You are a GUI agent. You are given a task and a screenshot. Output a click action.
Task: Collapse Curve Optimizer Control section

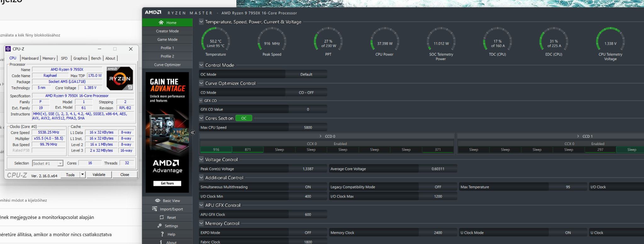pyautogui.click(x=201, y=83)
